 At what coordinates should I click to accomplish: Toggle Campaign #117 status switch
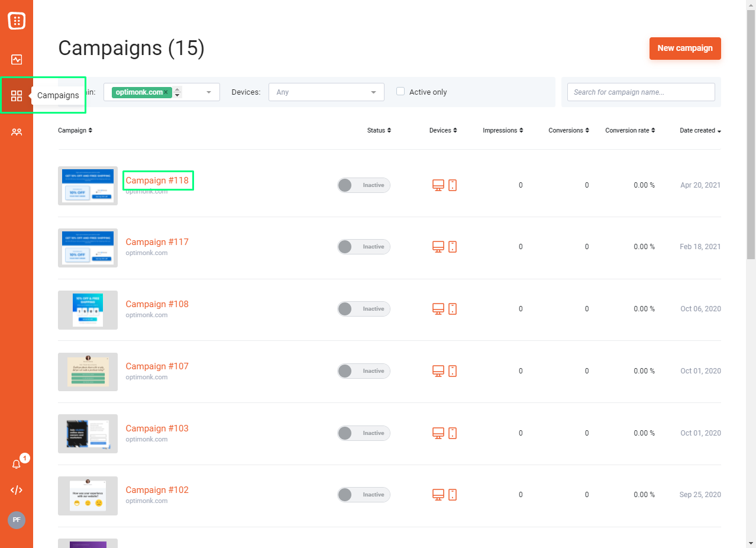364,247
